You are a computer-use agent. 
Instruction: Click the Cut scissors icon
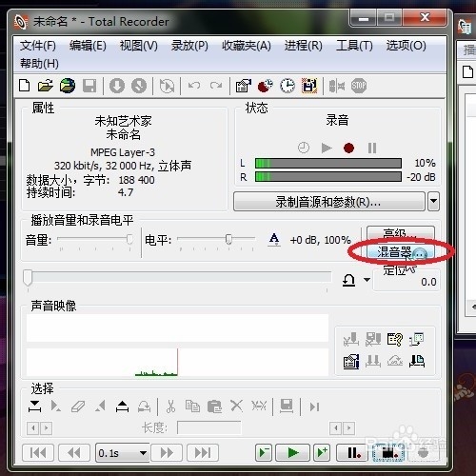[170, 407]
